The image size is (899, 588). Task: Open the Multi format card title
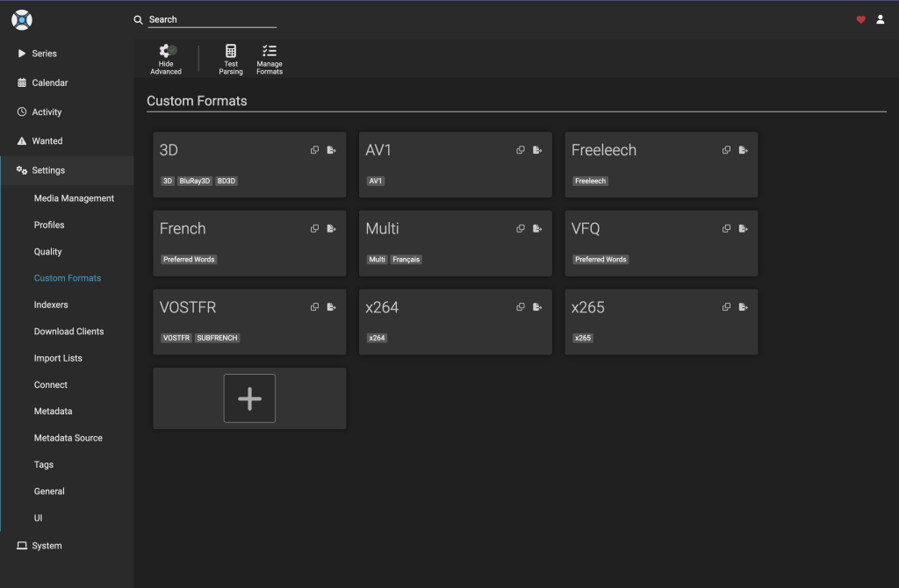[x=383, y=229]
